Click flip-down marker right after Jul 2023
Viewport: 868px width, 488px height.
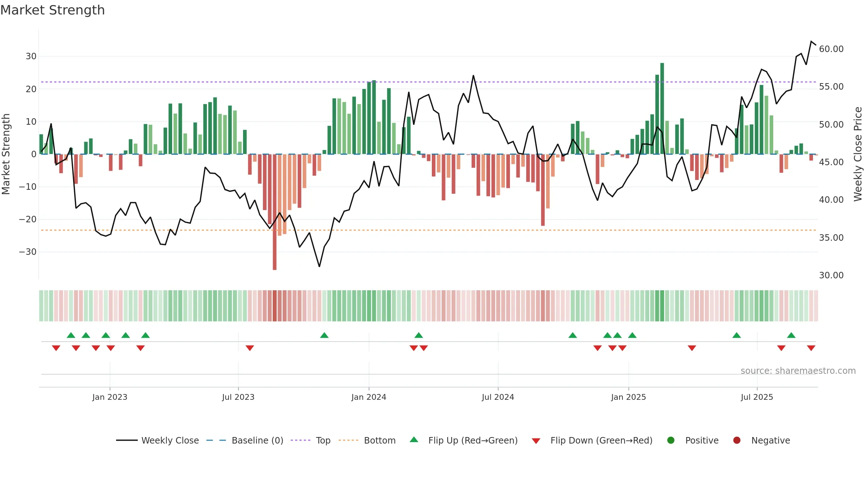(x=250, y=348)
